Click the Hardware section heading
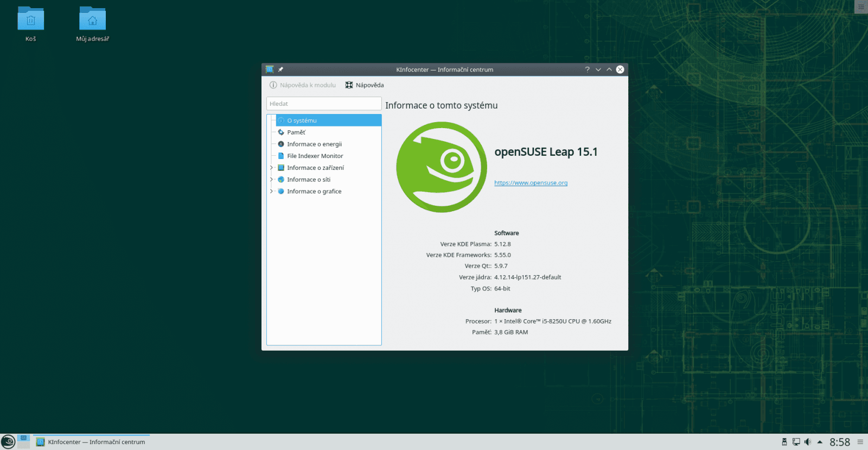The image size is (868, 450). [x=508, y=310]
